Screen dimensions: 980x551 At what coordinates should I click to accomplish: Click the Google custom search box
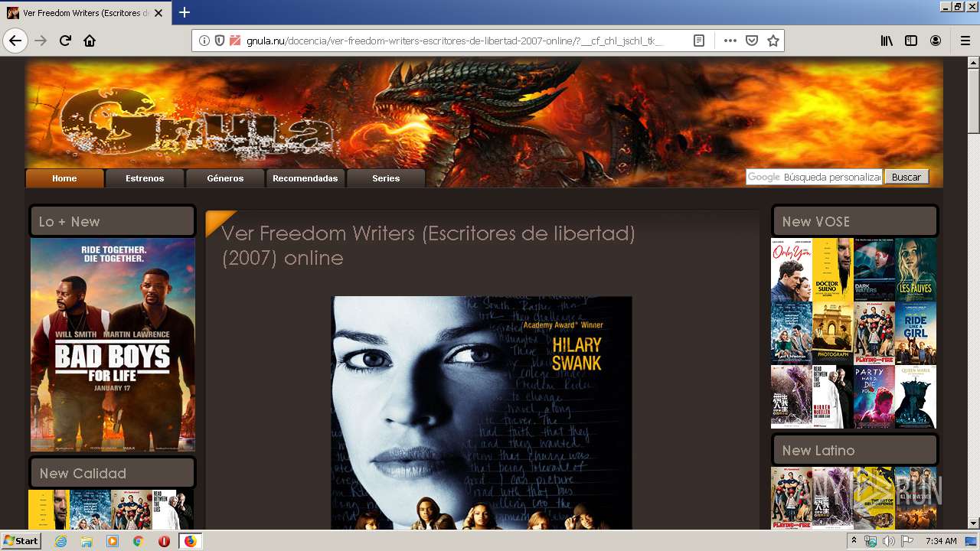coord(814,177)
